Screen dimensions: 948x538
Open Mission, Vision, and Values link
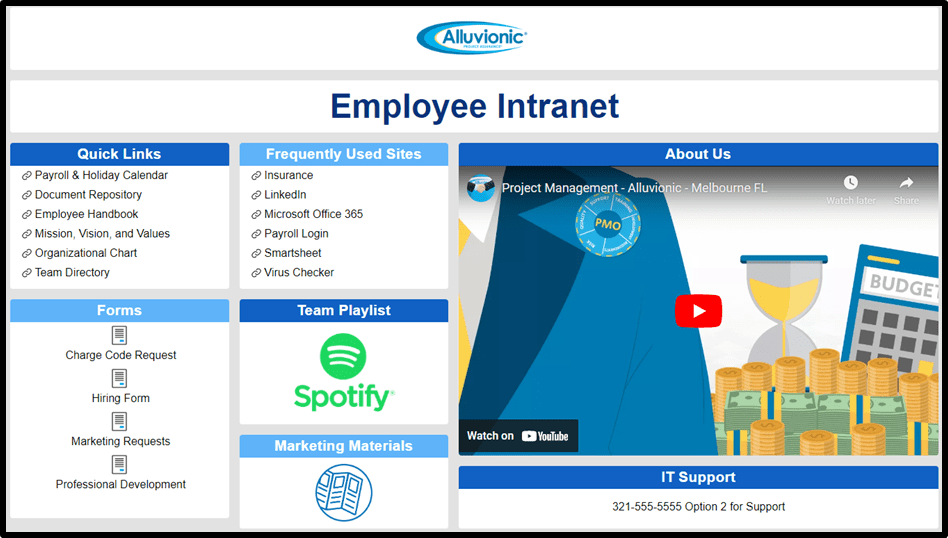102,233
